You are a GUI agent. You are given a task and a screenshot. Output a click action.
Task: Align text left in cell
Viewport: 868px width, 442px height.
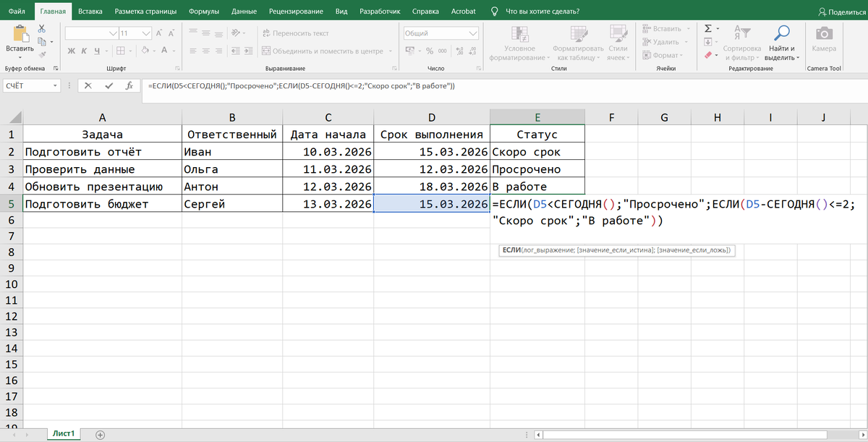pos(192,51)
